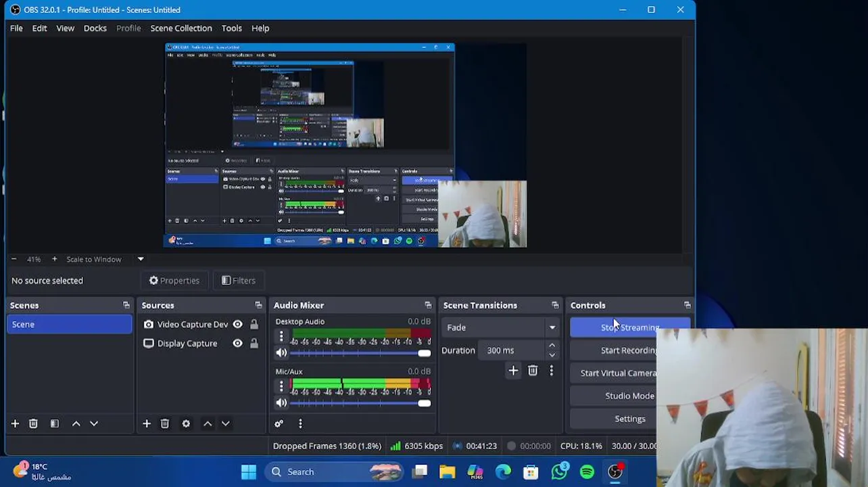
Task: Remove selected scene with the trash icon
Action: pyautogui.click(x=33, y=423)
